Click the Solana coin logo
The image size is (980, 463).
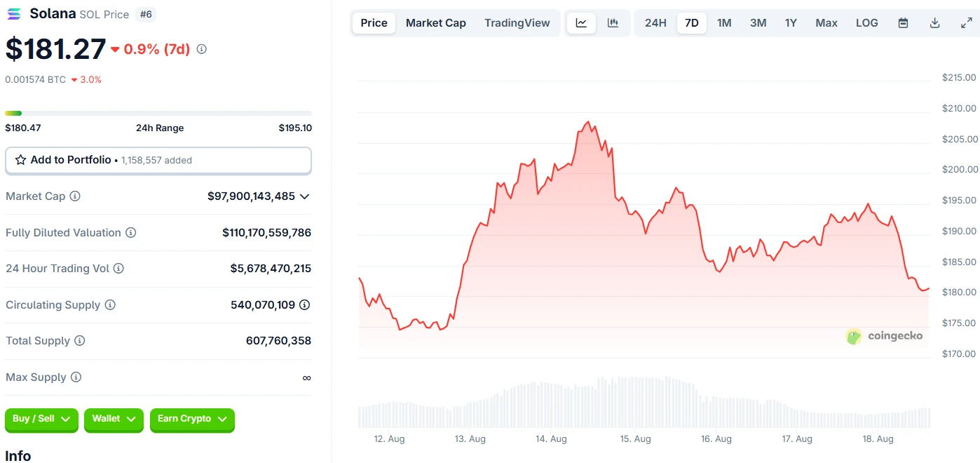pyautogui.click(x=14, y=13)
